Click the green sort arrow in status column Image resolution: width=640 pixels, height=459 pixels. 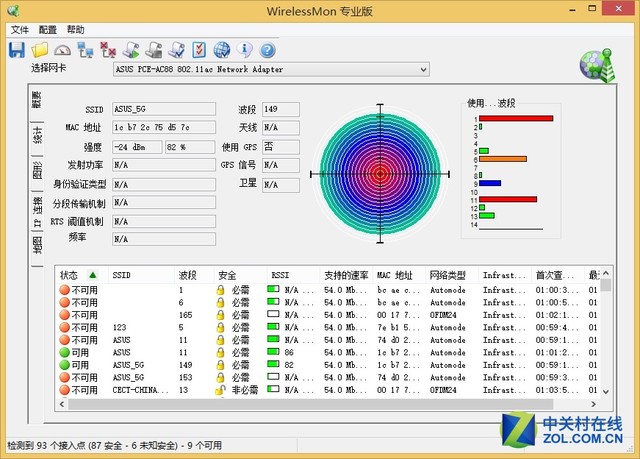pos(93,275)
